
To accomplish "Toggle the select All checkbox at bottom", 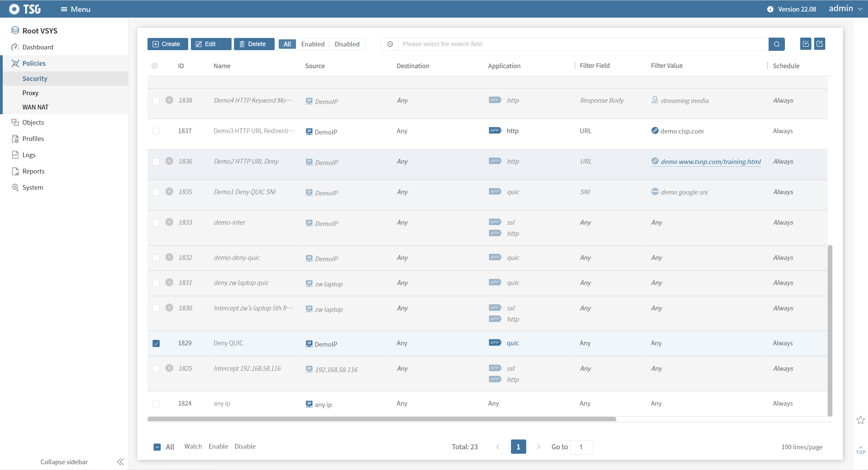I will pyautogui.click(x=157, y=447).
